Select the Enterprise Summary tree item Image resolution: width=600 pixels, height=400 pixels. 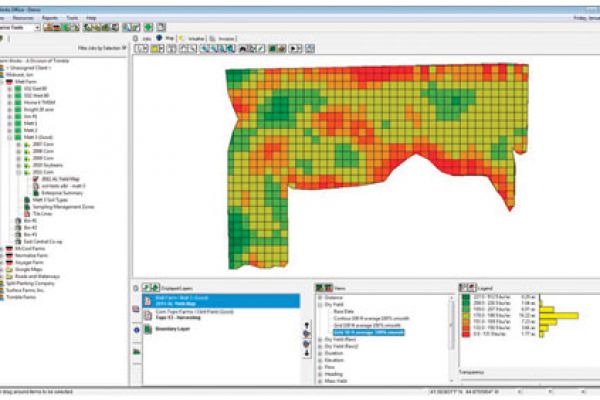[62, 193]
